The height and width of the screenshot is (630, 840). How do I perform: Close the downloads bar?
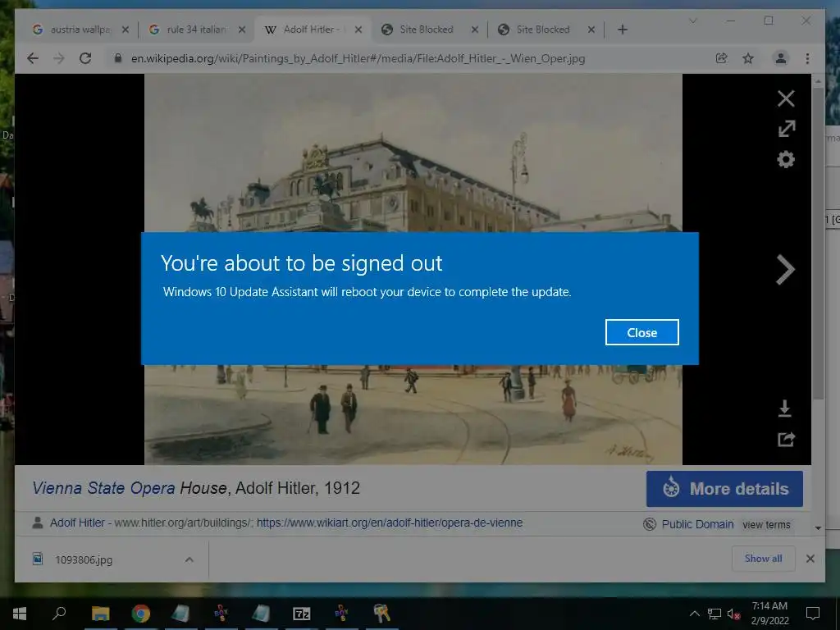point(810,559)
